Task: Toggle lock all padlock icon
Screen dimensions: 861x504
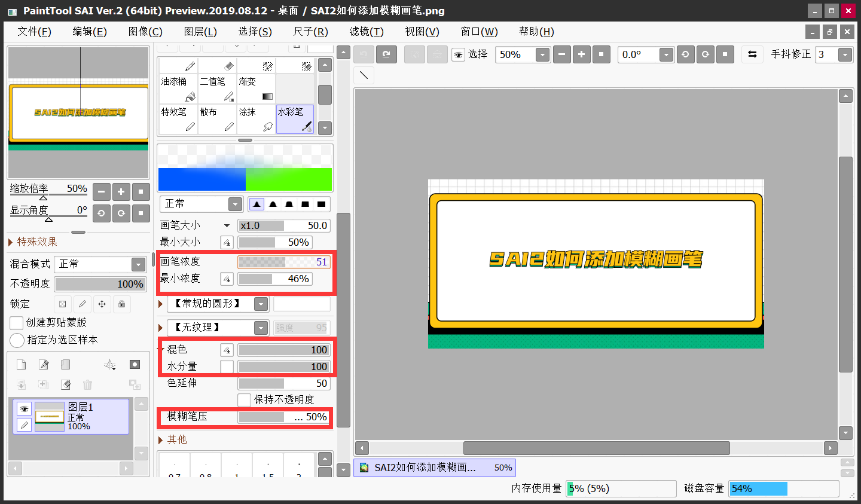Action: pos(121,304)
